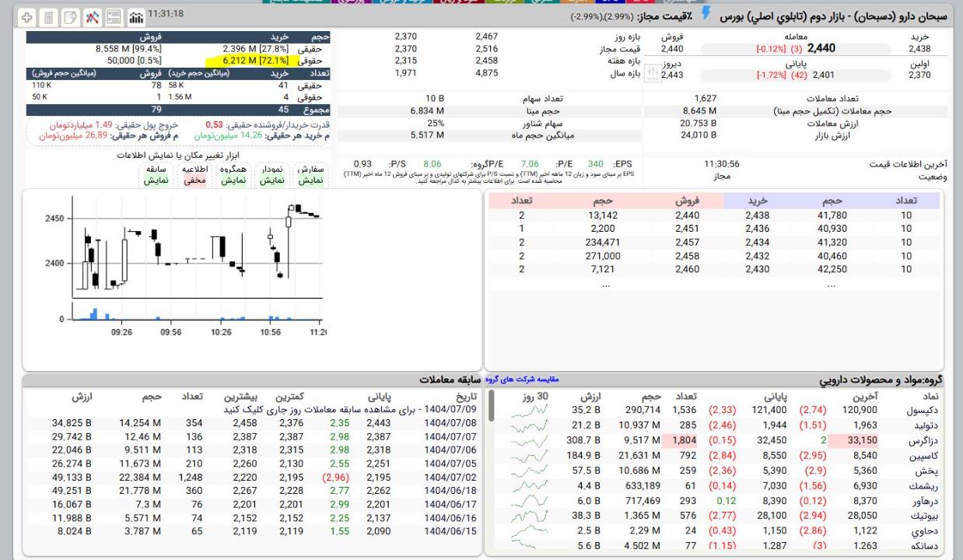The image size is (963, 560).
Task: Open the red-blue line chart icon
Action: pyautogui.click(x=93, y=16)
